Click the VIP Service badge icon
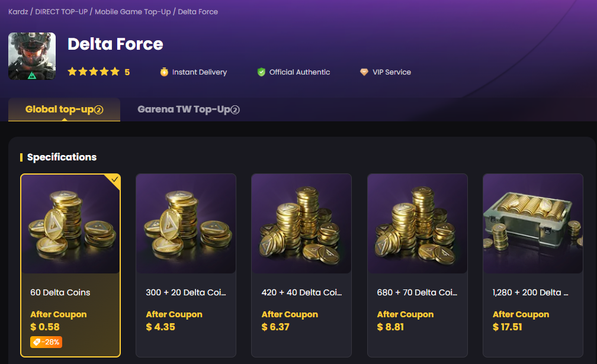Image resolution: width=597 pixels, height=364 pixels. click(364, 72)
